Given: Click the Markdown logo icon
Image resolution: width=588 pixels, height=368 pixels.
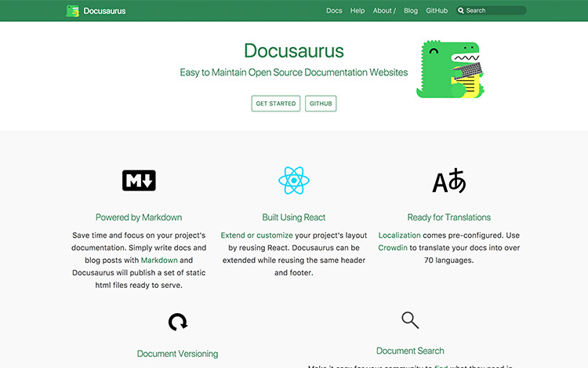Looking at the screenshot, I should pyautogui.click(x=139, y=180).
